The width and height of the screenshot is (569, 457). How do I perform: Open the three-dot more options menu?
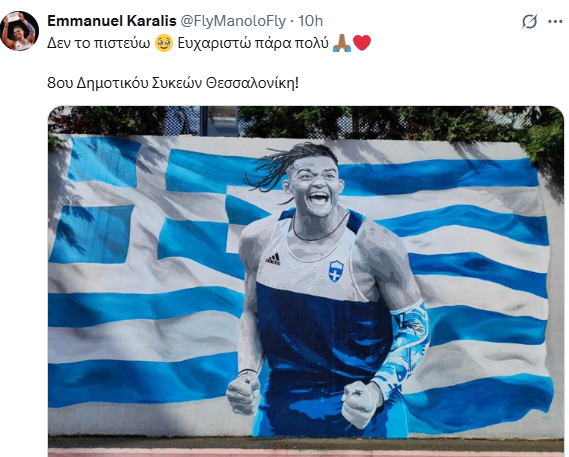[555, 22]
